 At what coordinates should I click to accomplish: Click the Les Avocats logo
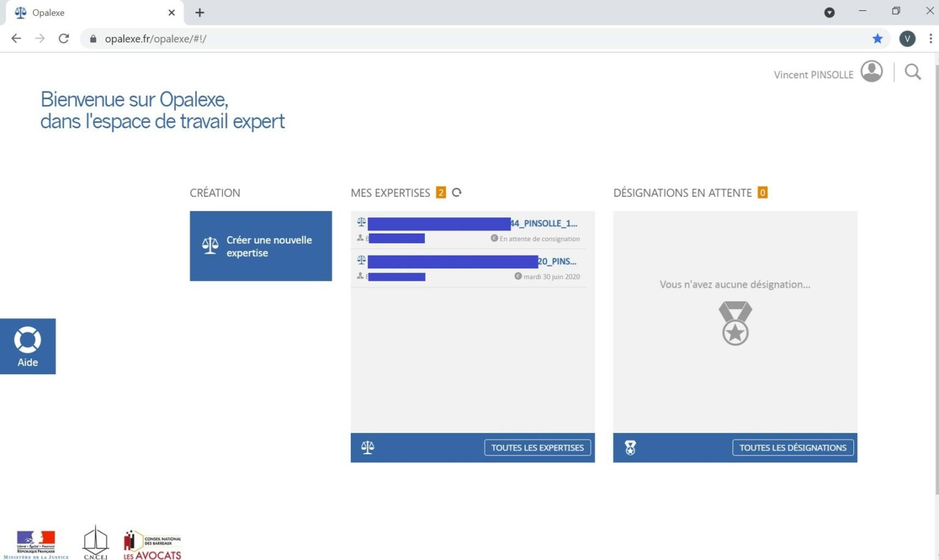click(x=152, y=545)
